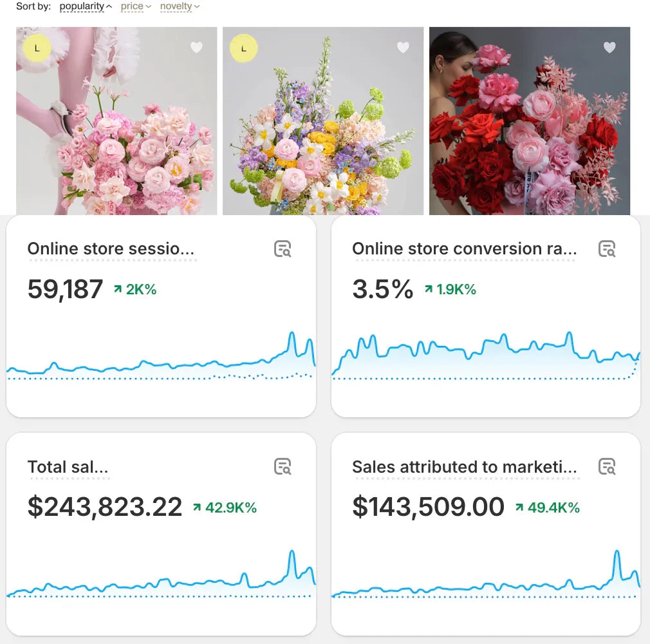Sort products by popularity

[x=82, y=6]
